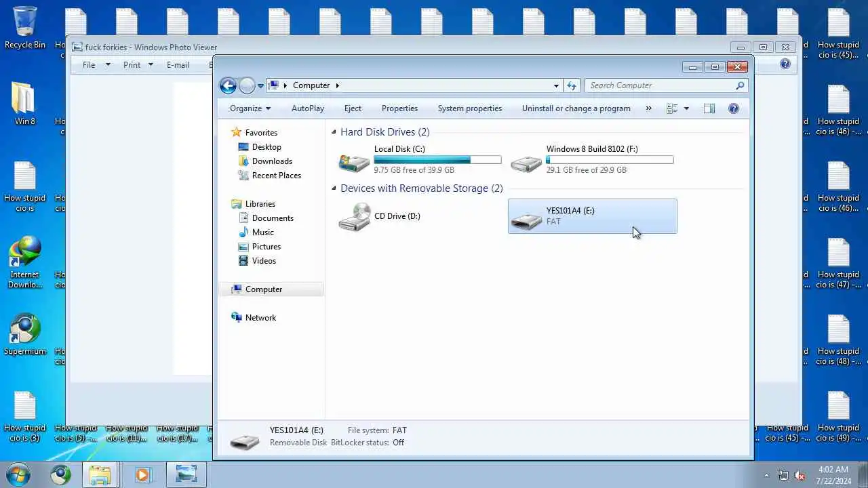Show additional commands with the » chevron
Screen dimensions: 868x488
[648, 108]
